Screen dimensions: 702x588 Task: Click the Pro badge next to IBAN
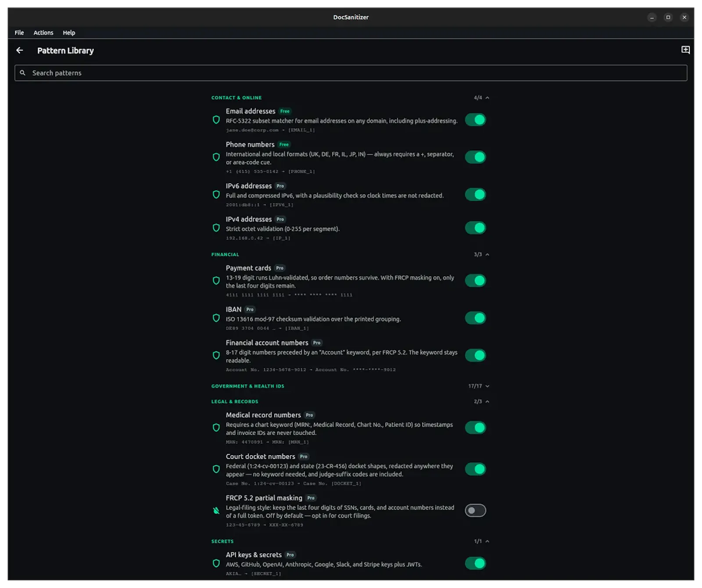point(250,310)
